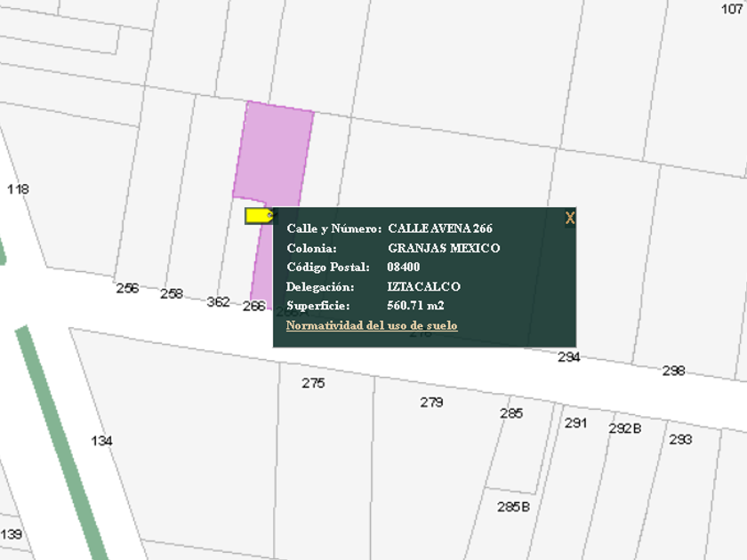Click the CALLE AVENA 266 address text
The height and width of the screenshot is (560, 747).
[x=440, y=228]
